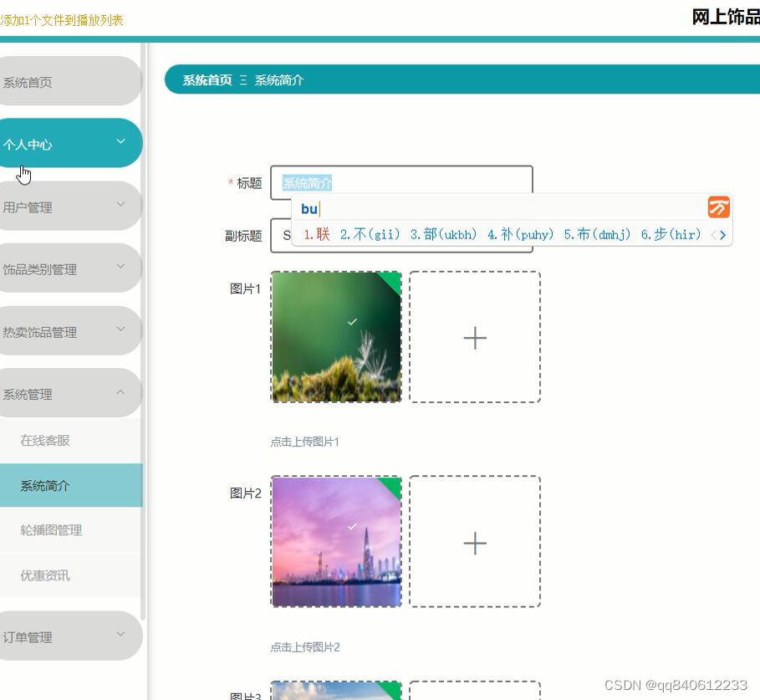Click the uploaded 图片2 city skyline thumbnail
This screenshot has height=700, width=760.
click(336, 541)
